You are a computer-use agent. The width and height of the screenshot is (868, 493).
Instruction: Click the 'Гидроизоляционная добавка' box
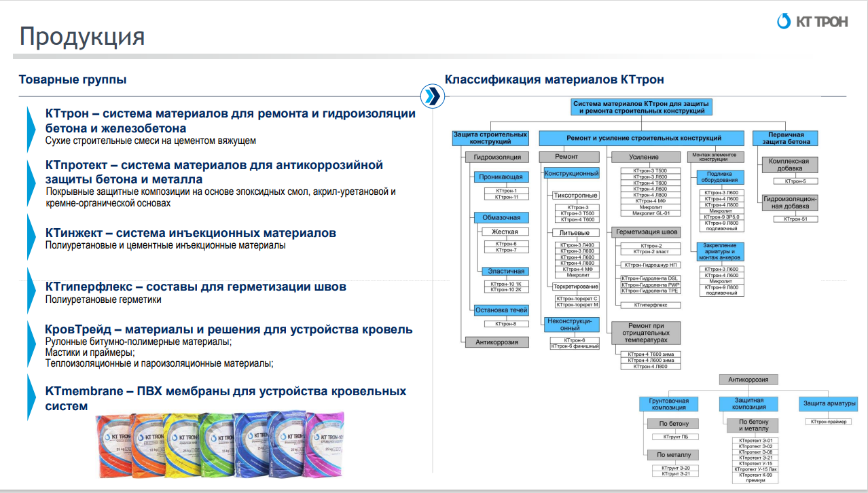(x=789, y=202)
